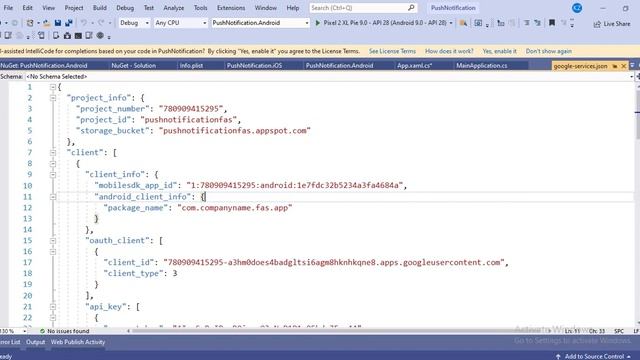The image size is (640, 360).
Task: Click Add to Source Control in status bar
Action: tap(594, 356)
